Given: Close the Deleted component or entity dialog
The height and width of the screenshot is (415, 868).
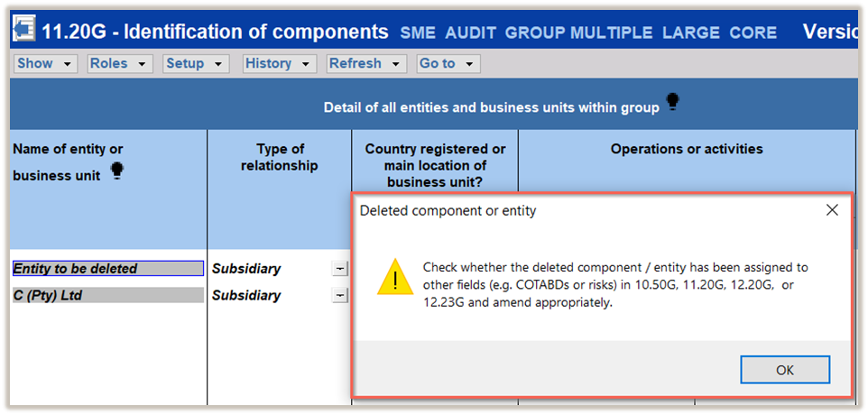Looking at the screenshot, I should tap(831, 210).
